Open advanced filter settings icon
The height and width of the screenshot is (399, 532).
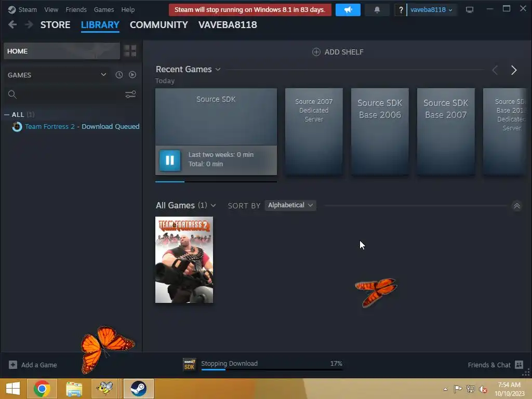130,95
